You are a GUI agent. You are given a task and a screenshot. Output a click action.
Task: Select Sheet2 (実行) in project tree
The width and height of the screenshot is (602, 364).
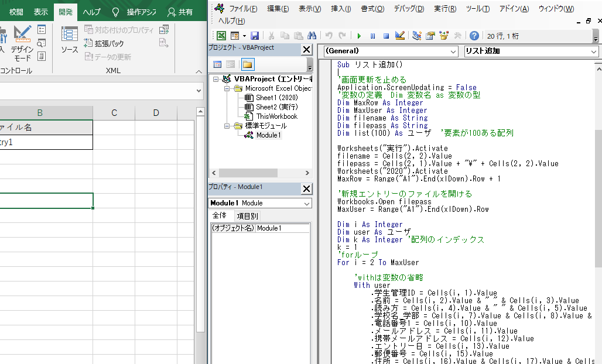click(277, 107)
